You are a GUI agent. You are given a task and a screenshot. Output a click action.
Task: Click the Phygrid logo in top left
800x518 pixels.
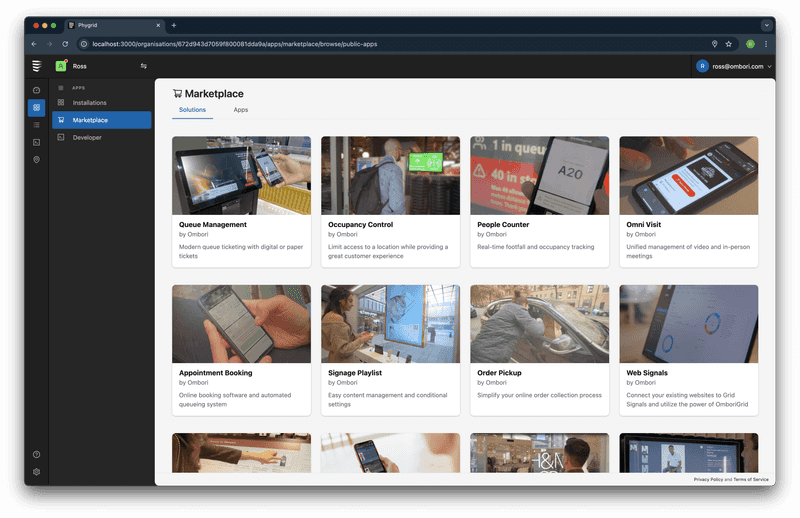point(36,66)
